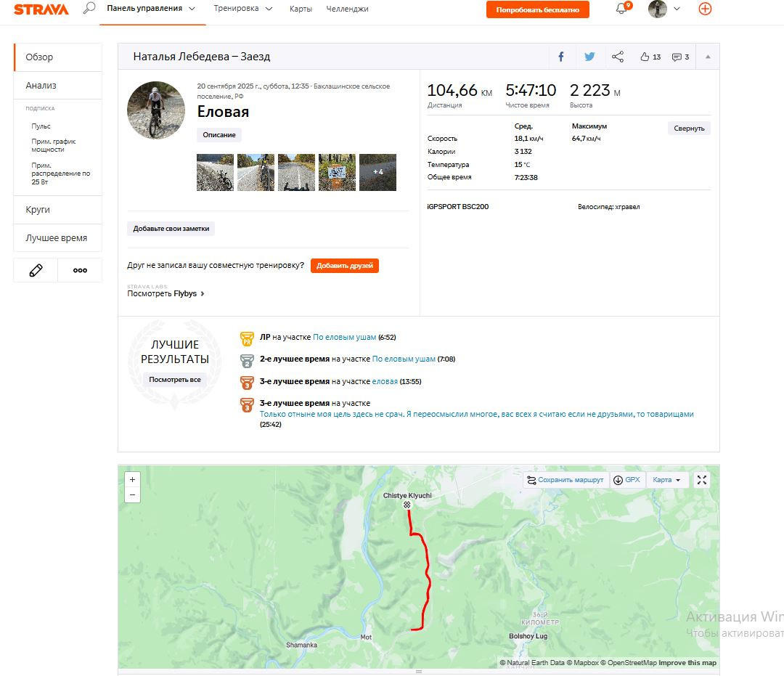Open comments speech bubble icon
784x676 pixels.
coord(680,57)
